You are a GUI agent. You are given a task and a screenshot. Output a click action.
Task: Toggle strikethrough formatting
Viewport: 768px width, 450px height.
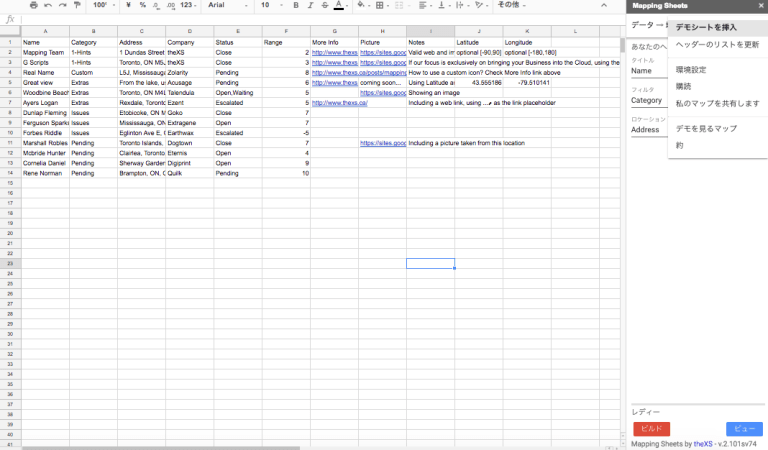click(324, 5)
